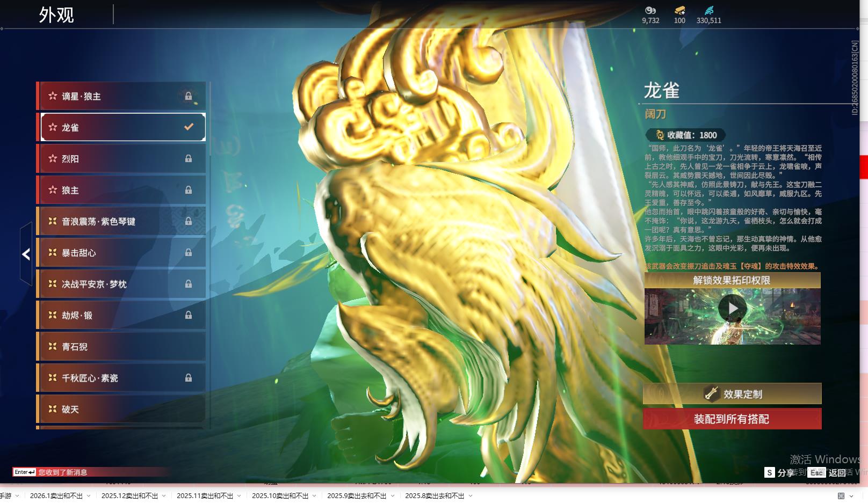
Task: Toggle the checkmark on 龙雀 skin
Action: coord(189,127)
